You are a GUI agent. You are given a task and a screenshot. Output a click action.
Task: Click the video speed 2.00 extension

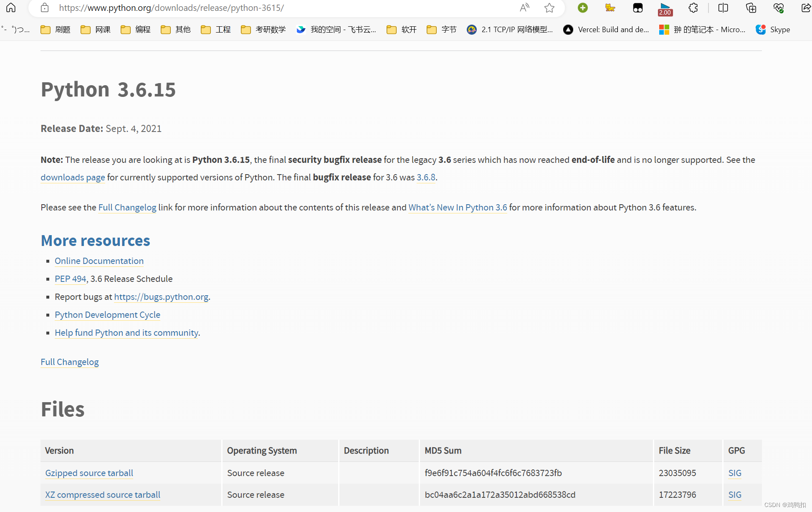pos(665,8)
